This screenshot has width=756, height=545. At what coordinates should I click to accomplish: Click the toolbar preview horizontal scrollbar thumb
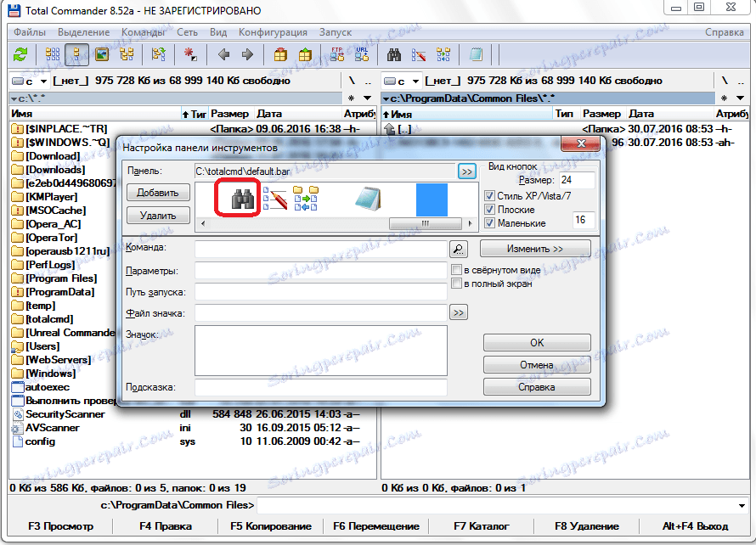coord(425,223)
